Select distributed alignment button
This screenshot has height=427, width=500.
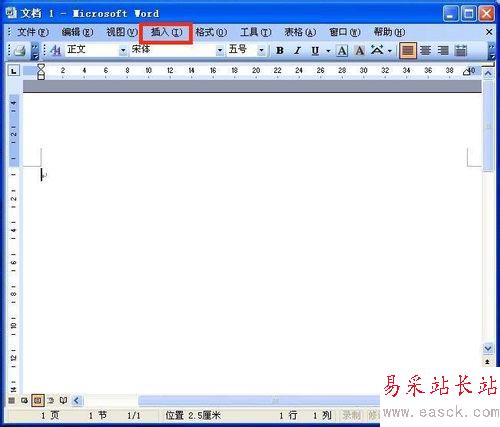tap(461, 51)
